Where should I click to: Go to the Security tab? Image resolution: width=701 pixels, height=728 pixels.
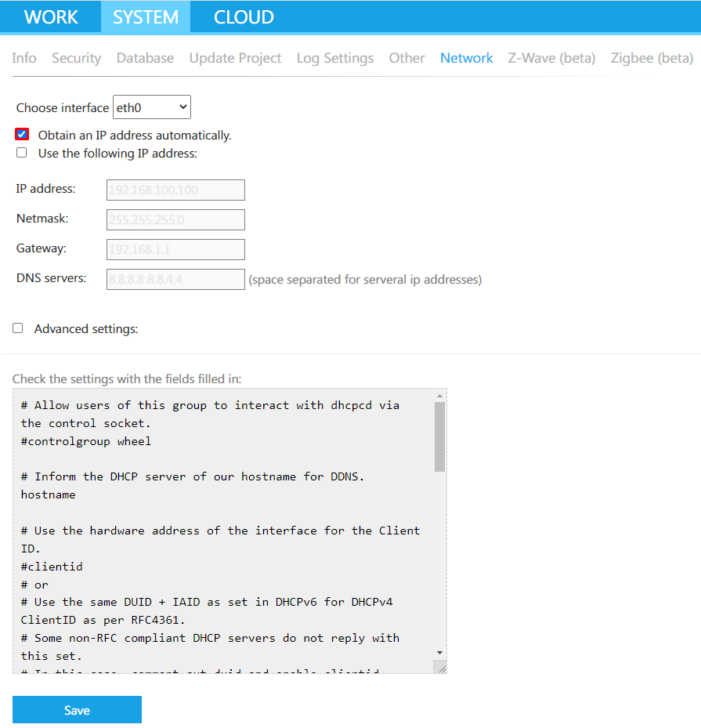[76, 58]
